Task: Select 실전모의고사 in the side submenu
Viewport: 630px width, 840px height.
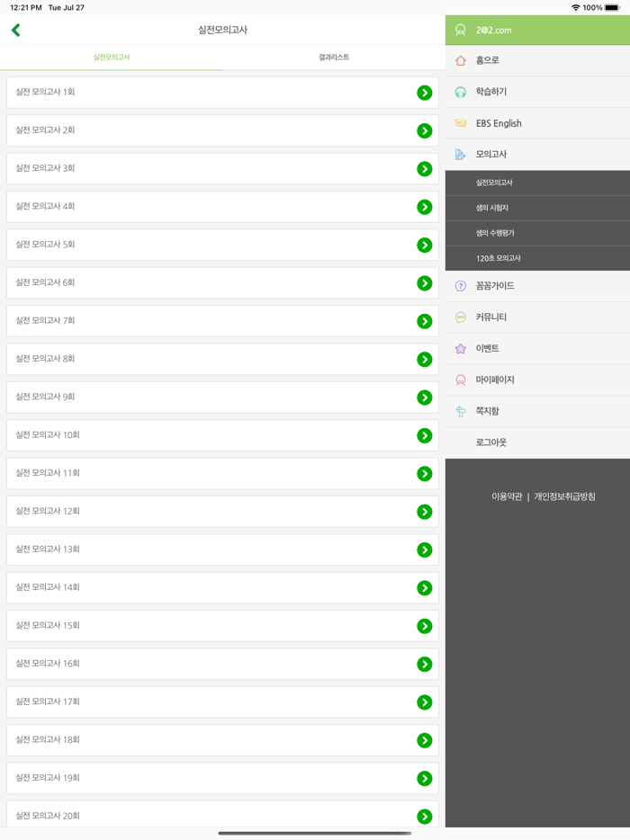Action: (537, 183)
